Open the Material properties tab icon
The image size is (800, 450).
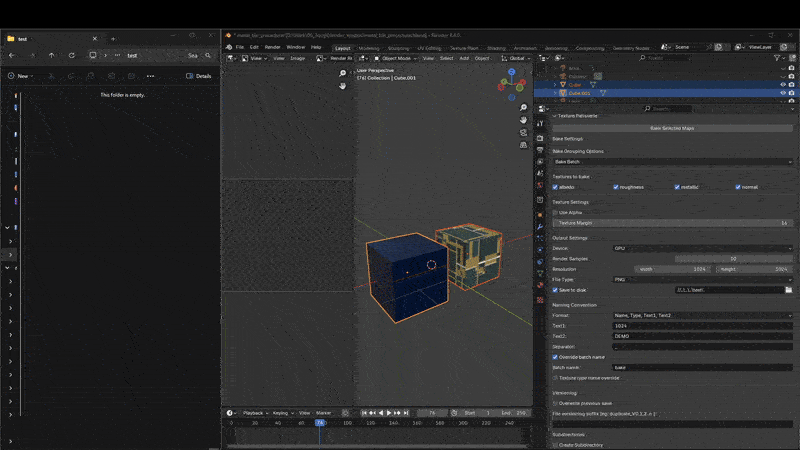coord(540,286)
